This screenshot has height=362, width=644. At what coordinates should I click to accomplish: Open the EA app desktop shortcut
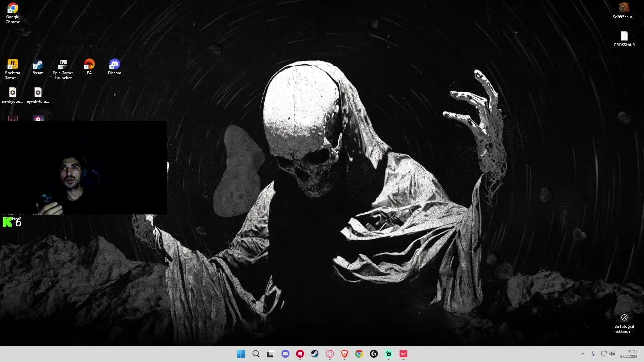(x=89, y=67)
